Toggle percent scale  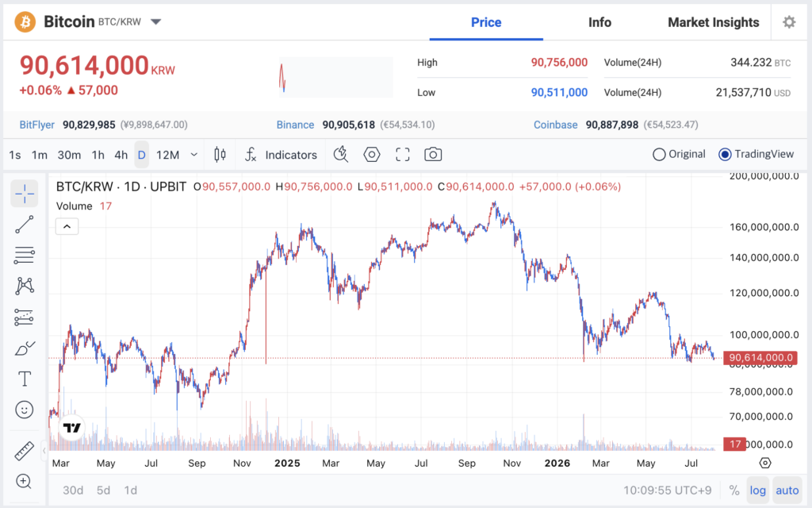pyautogui.click(x=733, y=491)
